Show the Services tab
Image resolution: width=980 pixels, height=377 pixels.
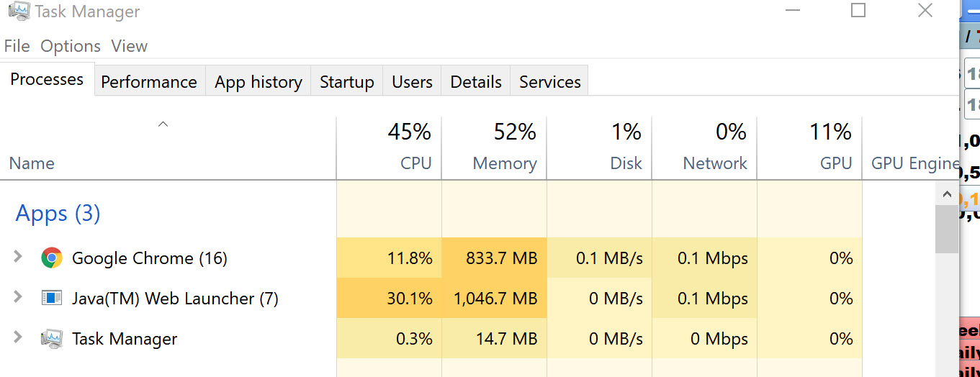coord(550,82)
